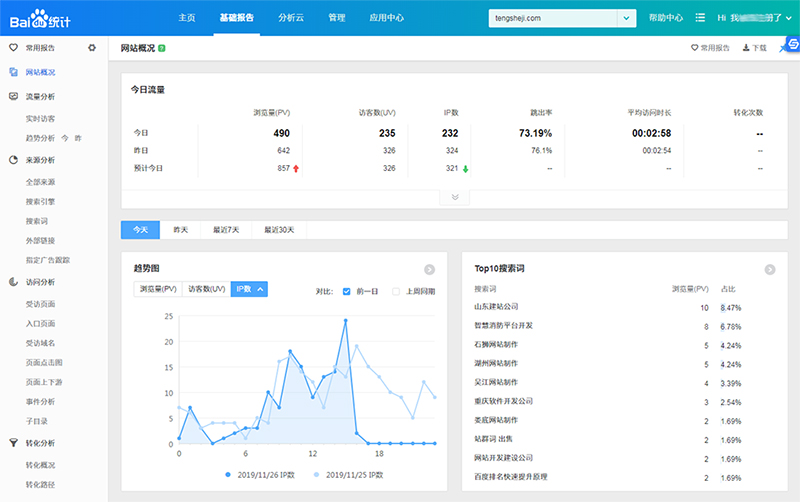Open the list menu icon beside 帮助中心

[x=700, y=18]
